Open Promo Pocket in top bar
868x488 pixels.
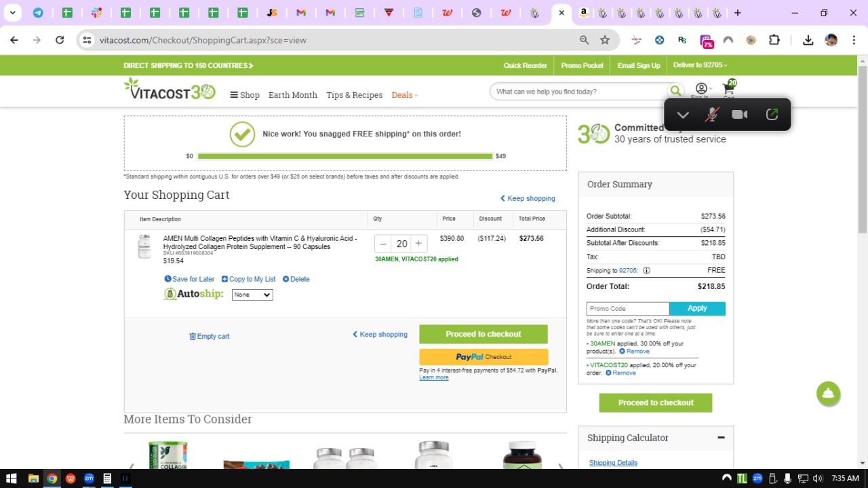[582, 66]
